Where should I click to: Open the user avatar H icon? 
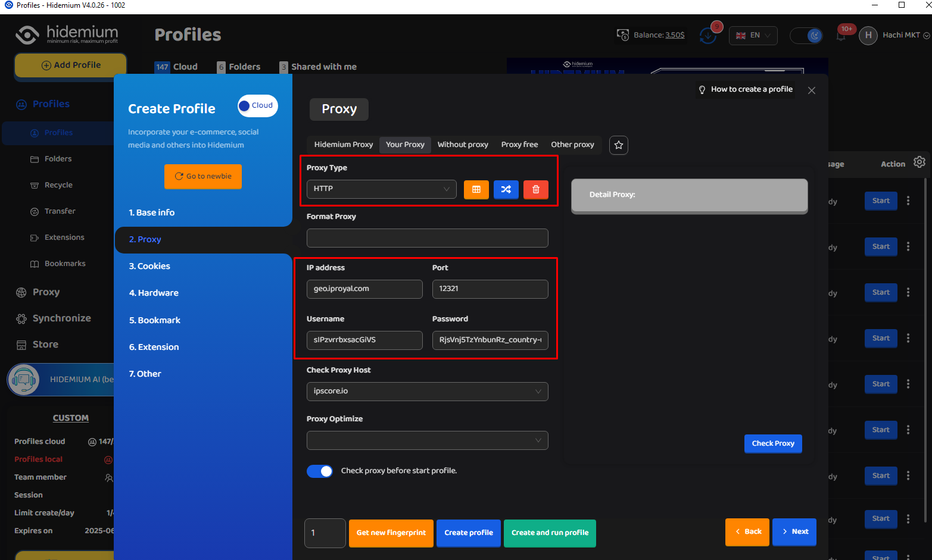coord(868,35)
